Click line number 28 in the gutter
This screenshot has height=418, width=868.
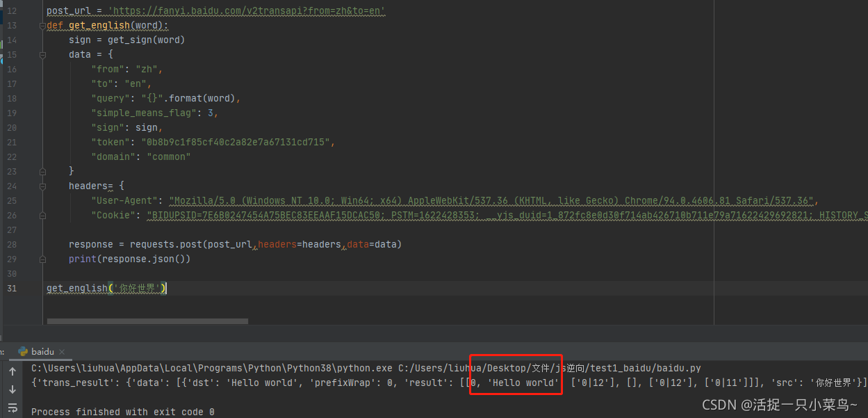(x=12, y=244)
